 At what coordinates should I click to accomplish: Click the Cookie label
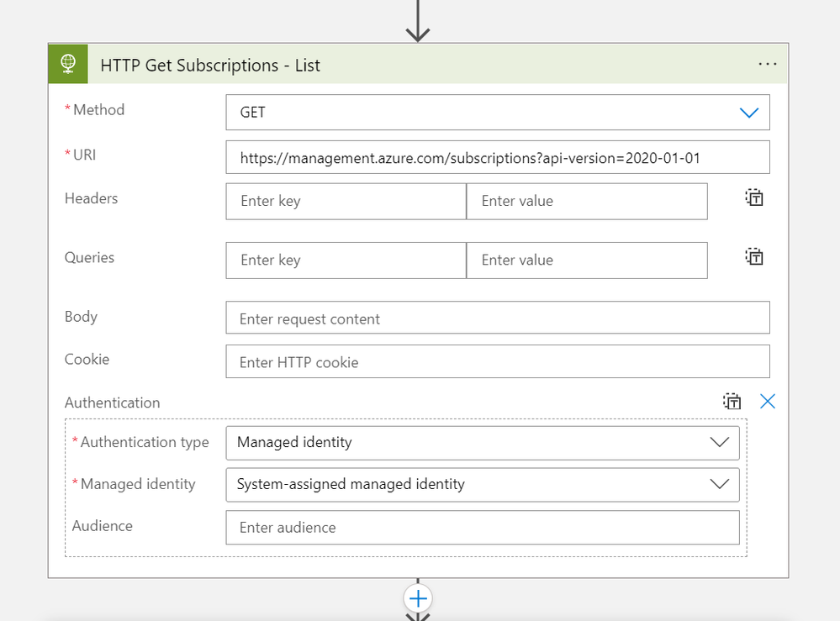coord(87,359)
